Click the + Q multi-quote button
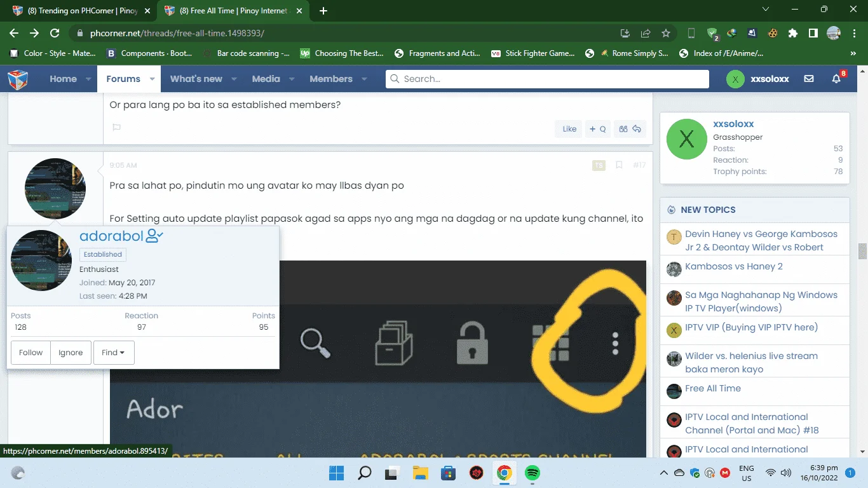 (x=597, y=129)
